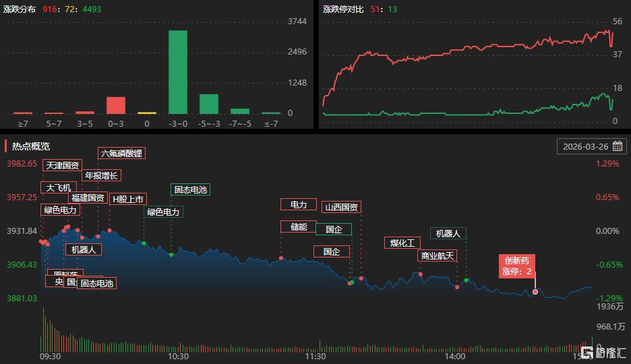Select the 天津国资 hotspot tag
The image size is (631, 364).
[63, 165]
